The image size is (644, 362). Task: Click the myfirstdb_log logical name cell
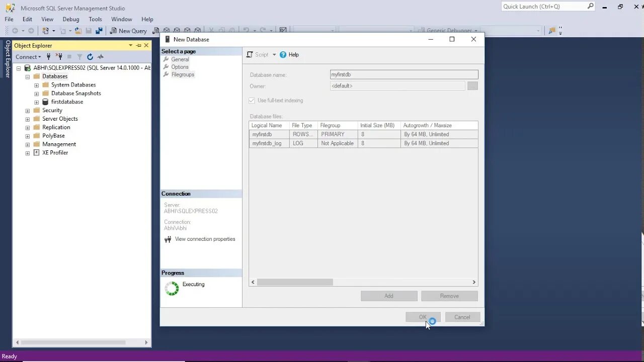point(269,143)
